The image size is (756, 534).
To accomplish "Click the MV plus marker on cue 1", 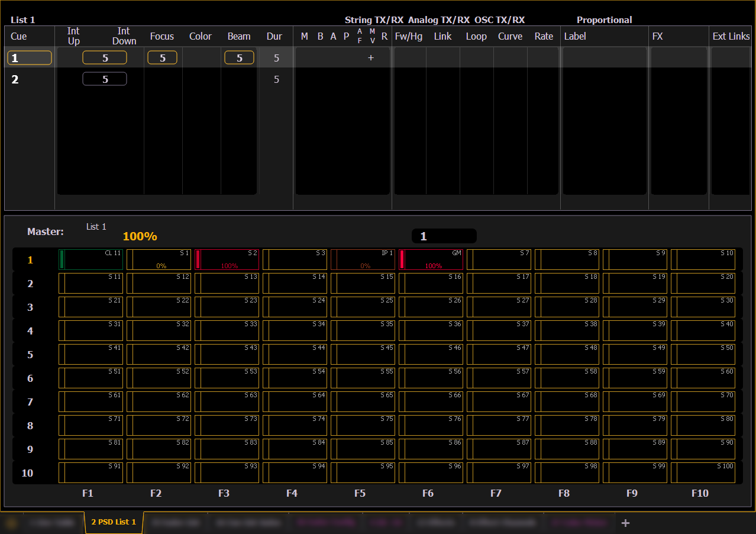I will (x=371, y=58).
